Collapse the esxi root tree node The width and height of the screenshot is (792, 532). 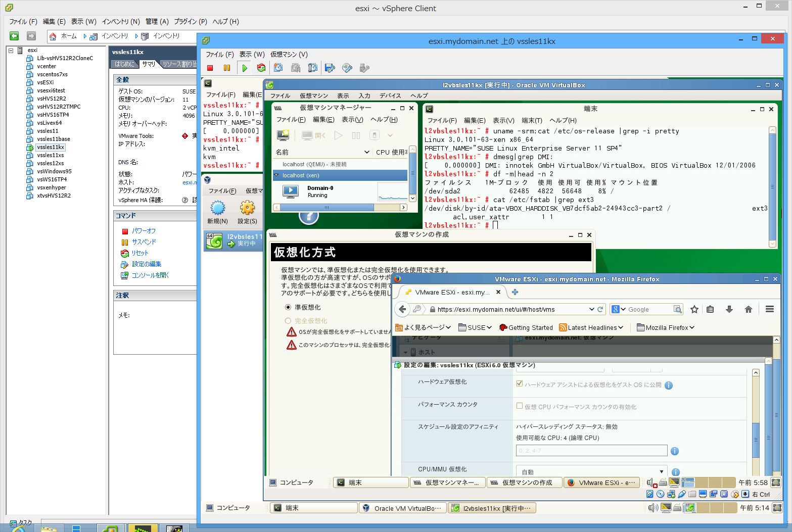click(x=11, y=50)
